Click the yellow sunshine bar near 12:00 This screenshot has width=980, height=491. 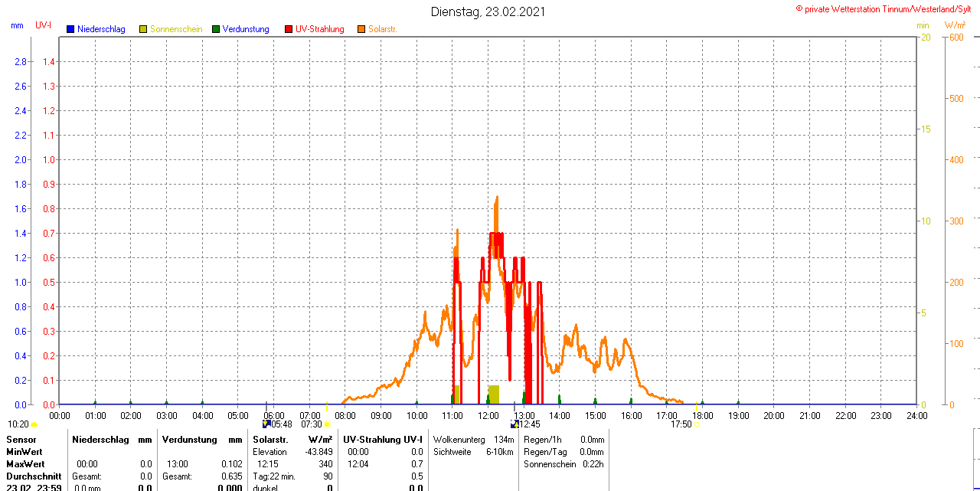[493, 394]
